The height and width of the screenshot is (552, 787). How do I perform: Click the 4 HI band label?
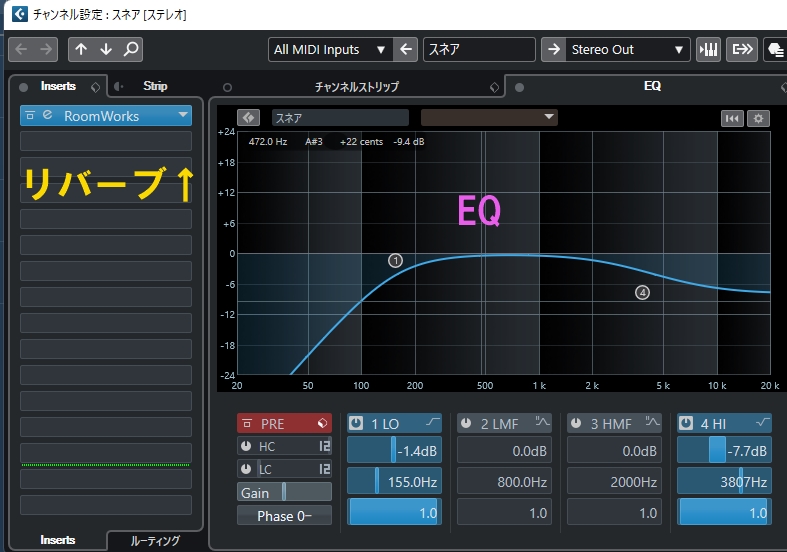(x=713, y=424)
